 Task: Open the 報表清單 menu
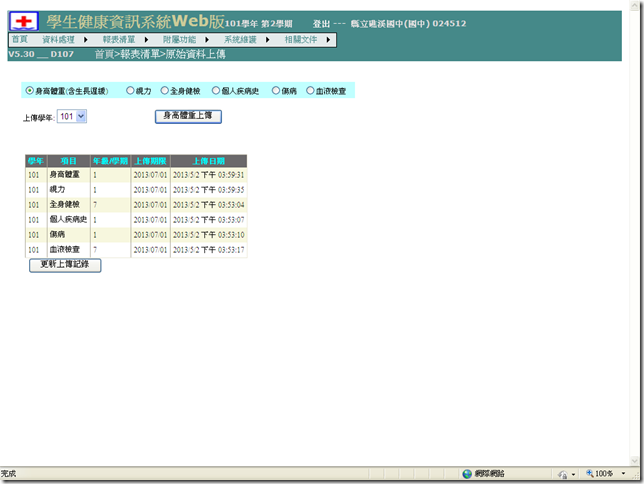click(119, 39)
